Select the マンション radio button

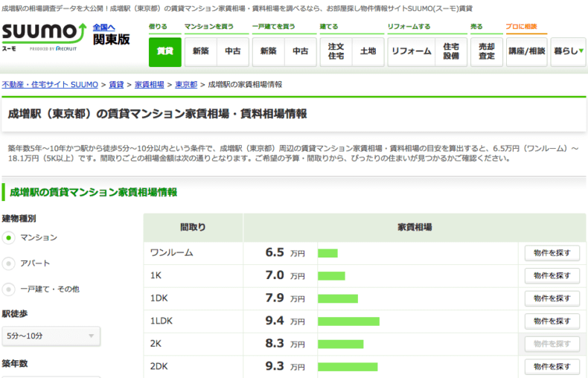[x=9, y=238]
